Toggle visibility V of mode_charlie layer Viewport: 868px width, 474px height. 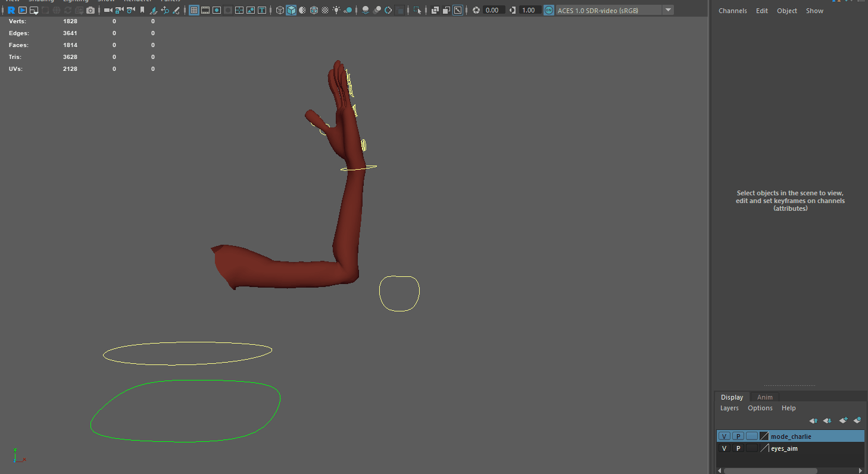pos(724,436)
